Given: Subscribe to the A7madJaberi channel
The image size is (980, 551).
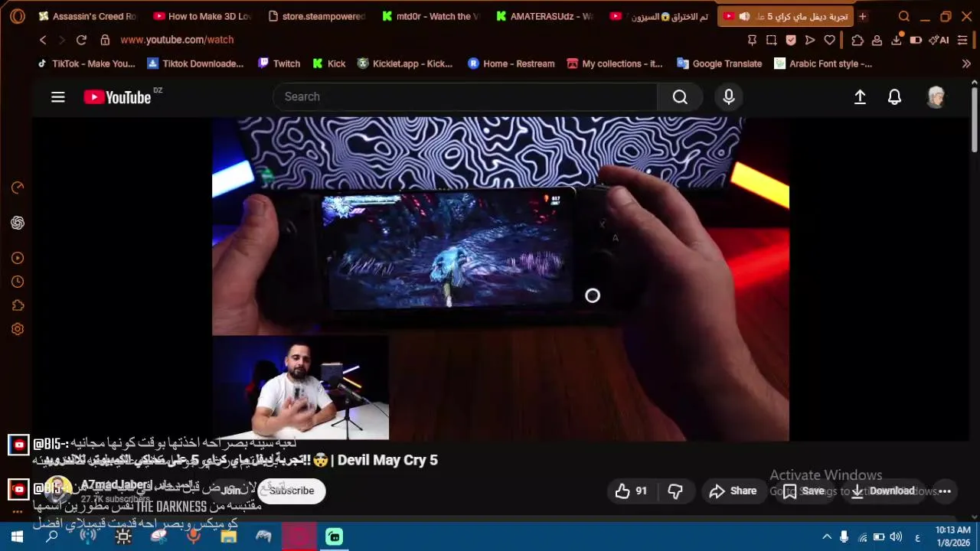Looking at the screenshot, I should pyautogui.click(x=292, y=491).
